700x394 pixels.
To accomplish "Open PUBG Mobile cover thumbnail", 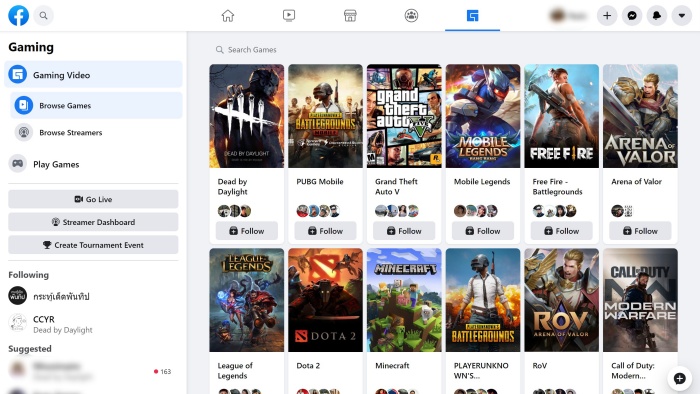I will click(325, 116).
